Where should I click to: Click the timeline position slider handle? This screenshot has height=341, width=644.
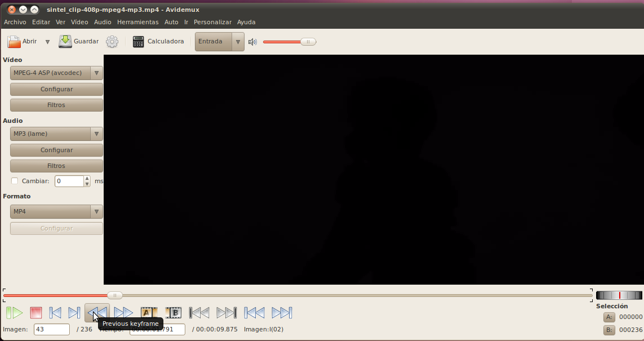(x=115, y=295)
